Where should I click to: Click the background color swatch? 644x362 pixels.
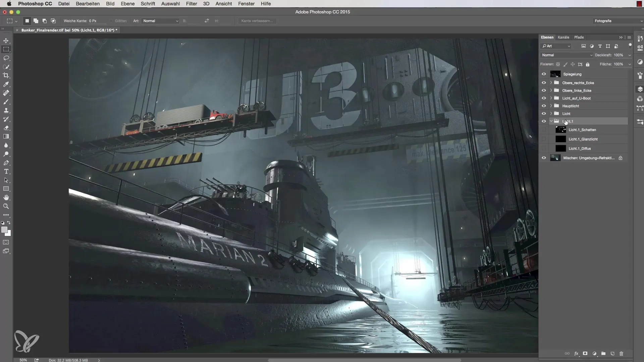coord(9,234)
